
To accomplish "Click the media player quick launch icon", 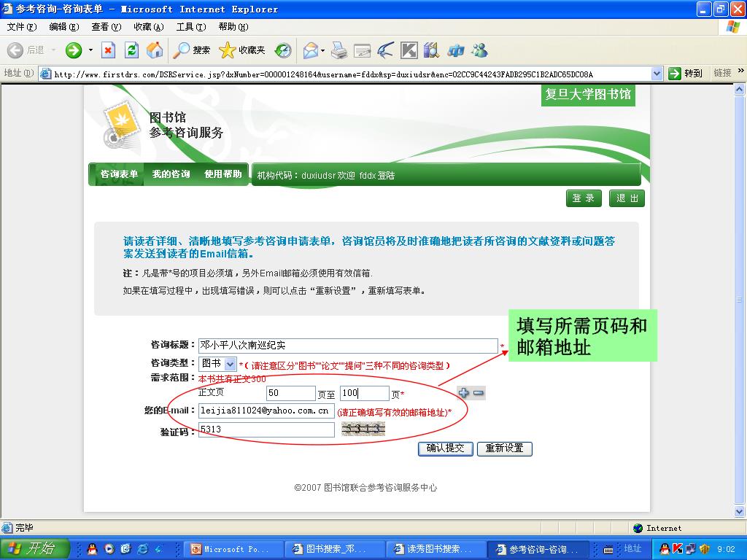I will pos(109,549).
